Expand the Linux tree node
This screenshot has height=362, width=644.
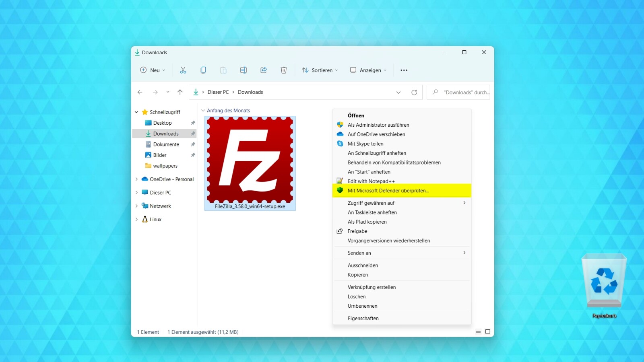[x=136, y=220]
